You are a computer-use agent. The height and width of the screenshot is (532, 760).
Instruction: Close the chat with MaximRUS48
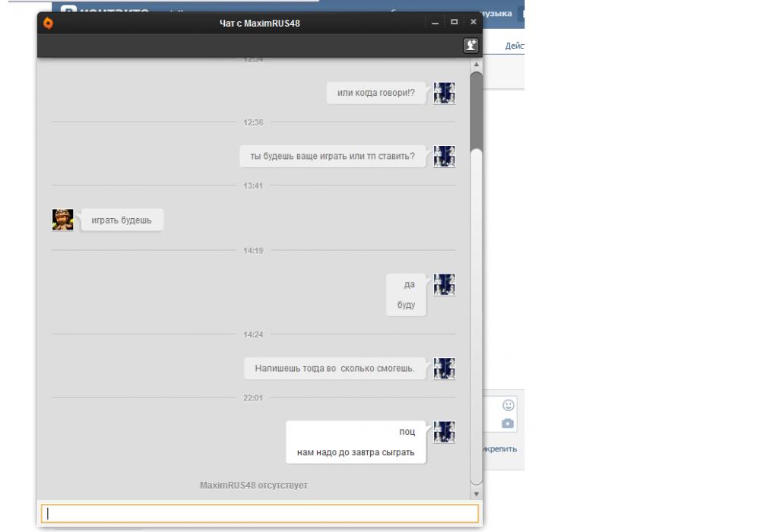(x=473, y=22)
